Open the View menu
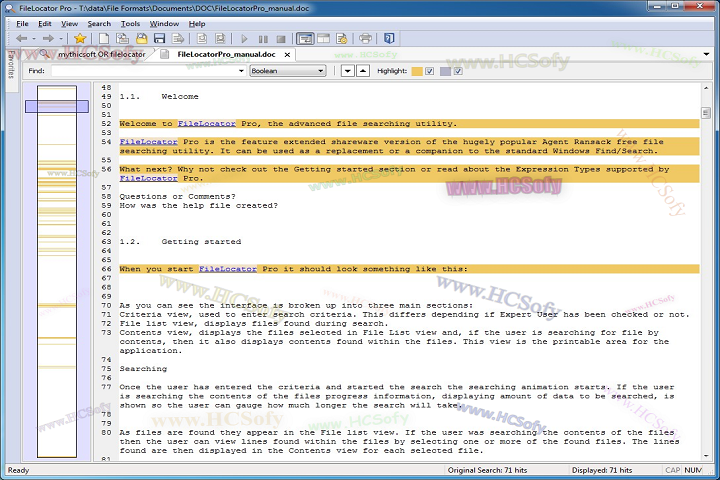720x480 pixels. (69, 24)
